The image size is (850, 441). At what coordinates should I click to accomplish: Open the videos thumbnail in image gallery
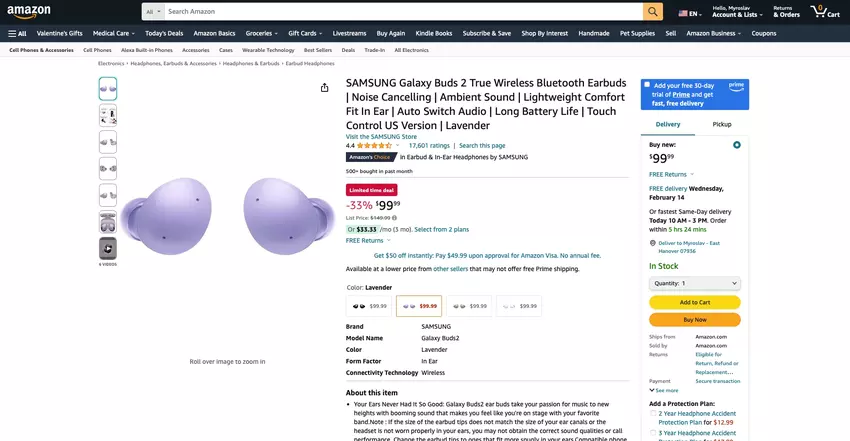(x=107, y=249)
